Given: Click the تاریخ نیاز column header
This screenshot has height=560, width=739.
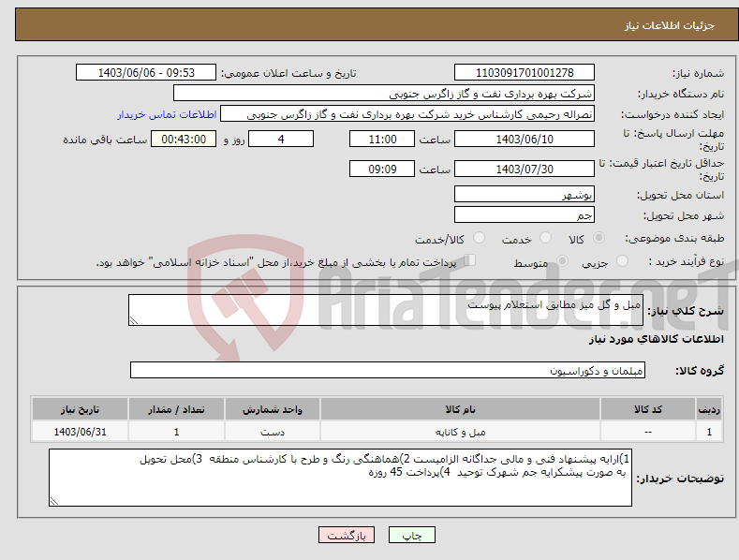Looking at the screenshot, I should coord(81,409).
